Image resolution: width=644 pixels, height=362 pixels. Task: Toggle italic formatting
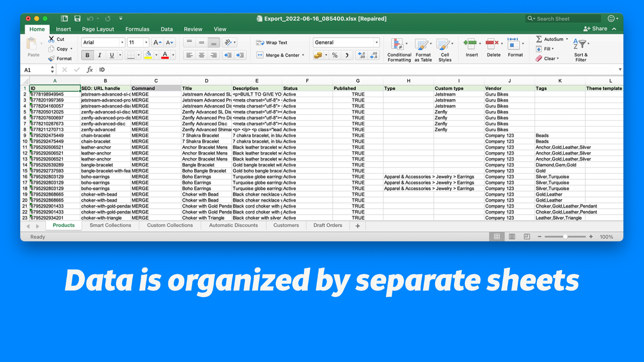click(99, 55)
